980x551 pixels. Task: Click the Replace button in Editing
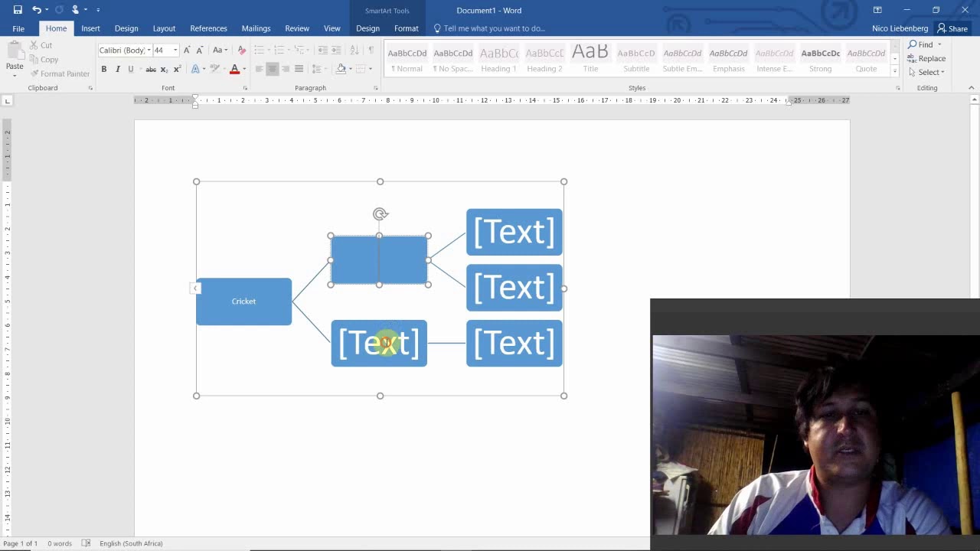(927, 58)
